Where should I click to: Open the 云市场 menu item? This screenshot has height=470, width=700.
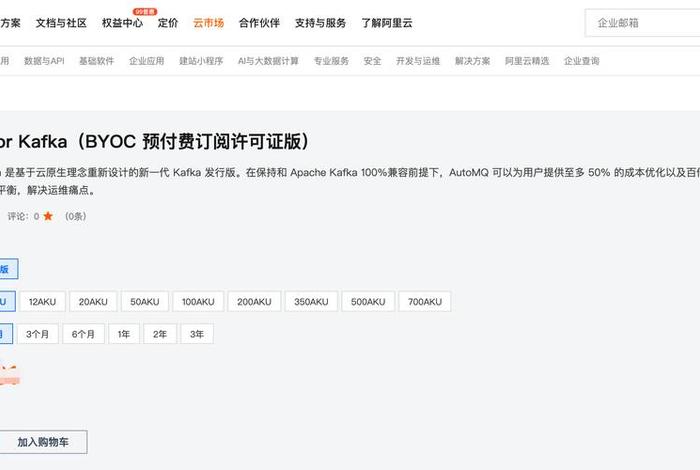208,23
